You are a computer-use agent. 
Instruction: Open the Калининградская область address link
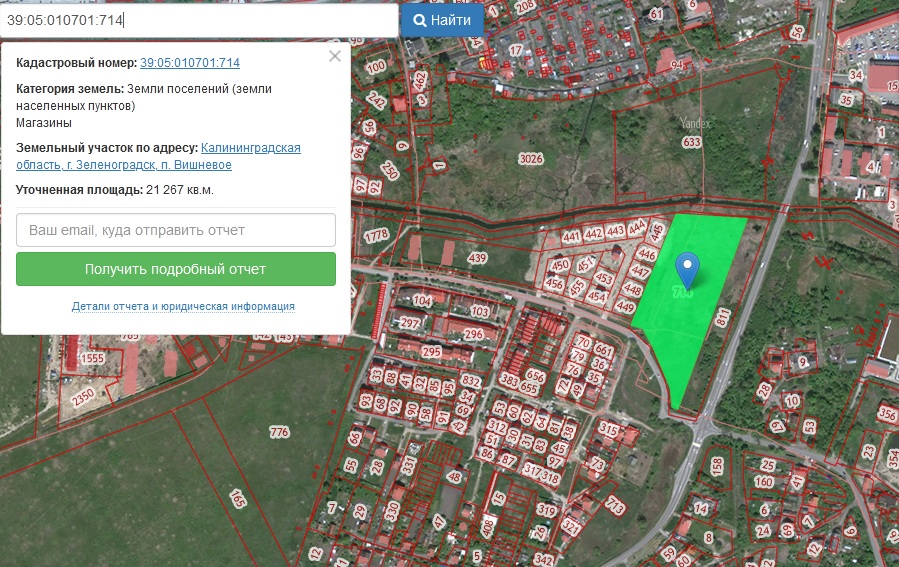[x=258, y=148]
